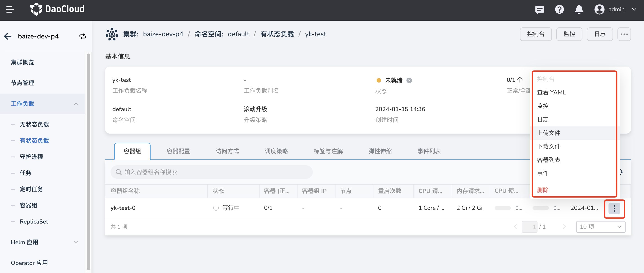Open the notification bell
Screen dimensions: 644x273
tap(579, 9)
